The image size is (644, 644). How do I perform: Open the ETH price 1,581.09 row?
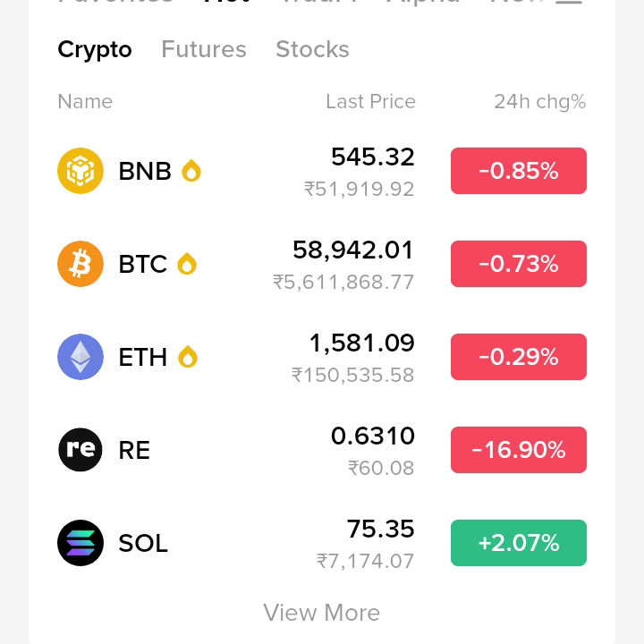[322, 357]
